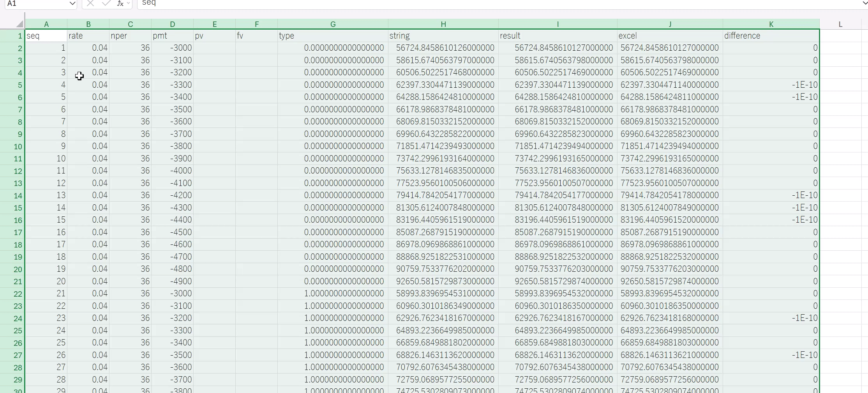Click the rate cell 0.04 in row 10
The height and width of the screenshot is (393, 868).
coord(88,146)
